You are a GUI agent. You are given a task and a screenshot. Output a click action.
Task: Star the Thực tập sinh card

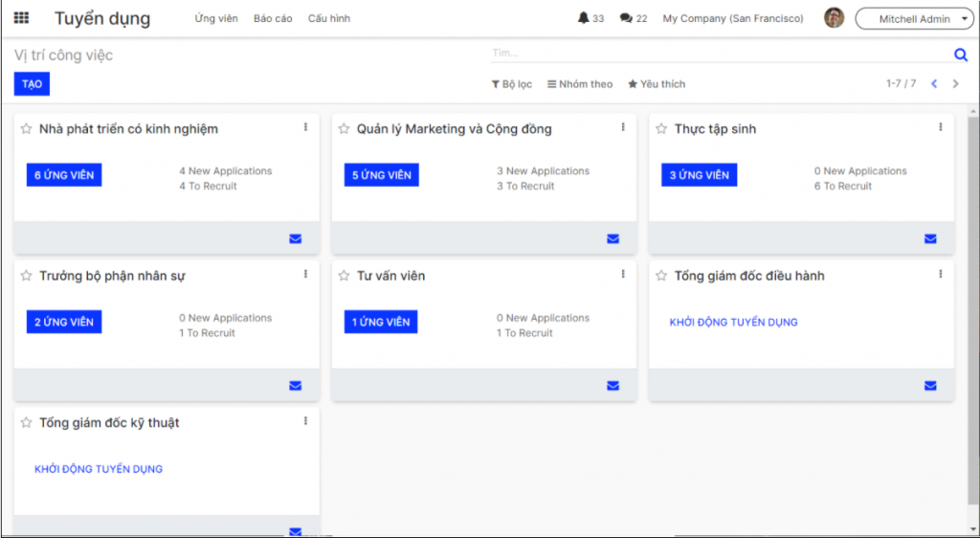pyautogui.click(x=661, y=128)
